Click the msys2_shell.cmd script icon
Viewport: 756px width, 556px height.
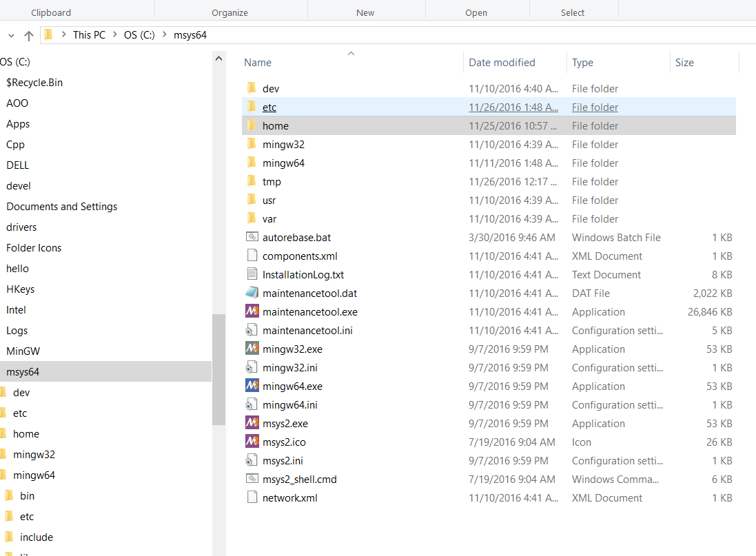(252, 479)
